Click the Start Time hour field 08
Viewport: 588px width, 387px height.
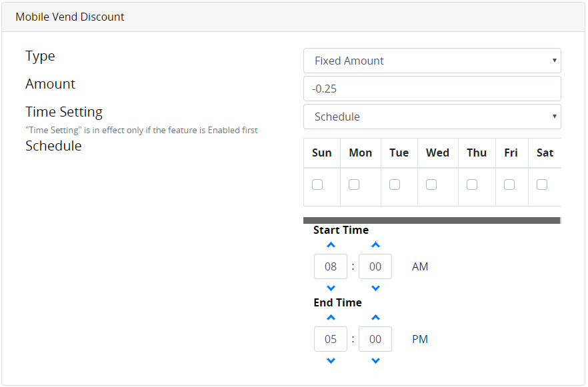331,266
